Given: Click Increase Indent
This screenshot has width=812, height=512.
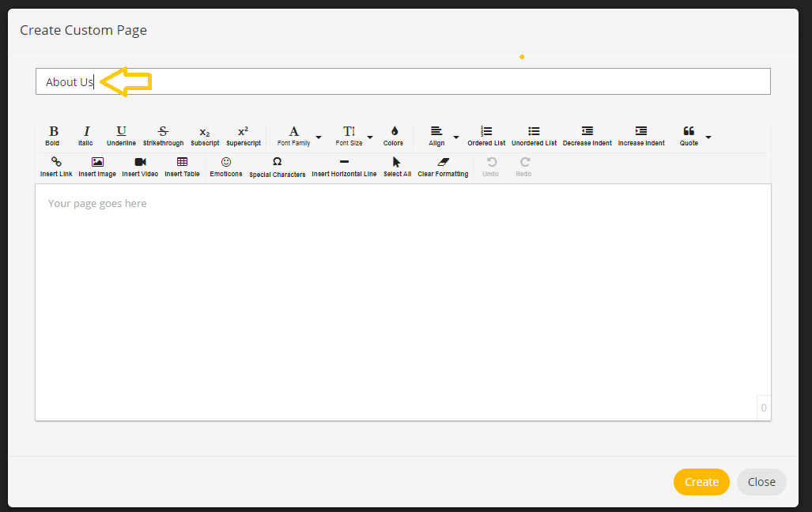Looking at the screenshot, I should [641, 136].
